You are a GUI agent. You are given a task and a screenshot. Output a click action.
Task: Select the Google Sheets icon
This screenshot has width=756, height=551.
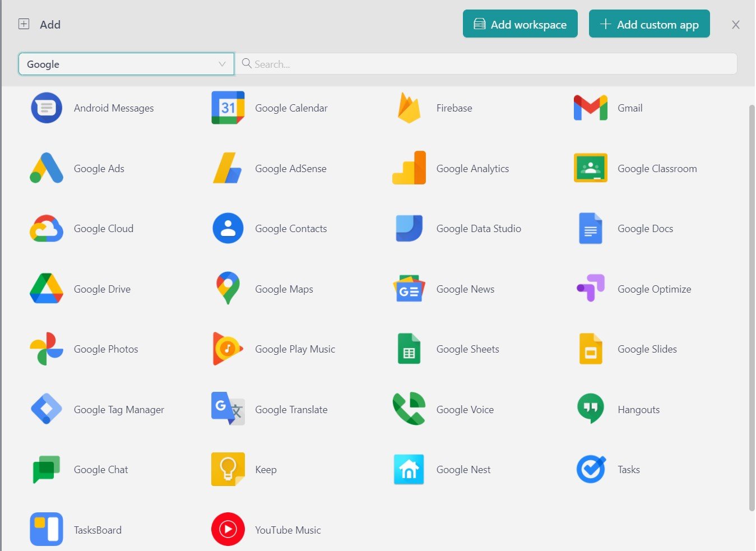(x=408, y=349)
